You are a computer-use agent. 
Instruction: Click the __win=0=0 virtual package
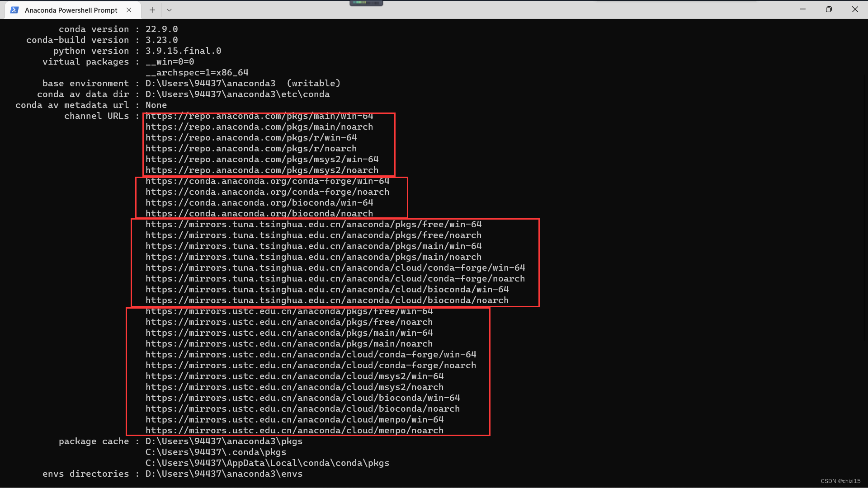pyautogui.click(x=170, y=62)
